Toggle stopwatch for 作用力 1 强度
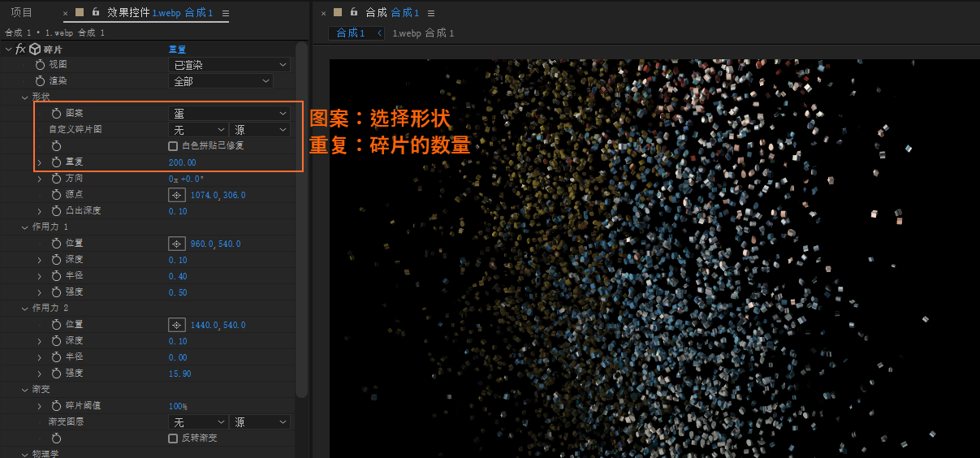This screenshot has width=980, height=458. click(56, 292)
